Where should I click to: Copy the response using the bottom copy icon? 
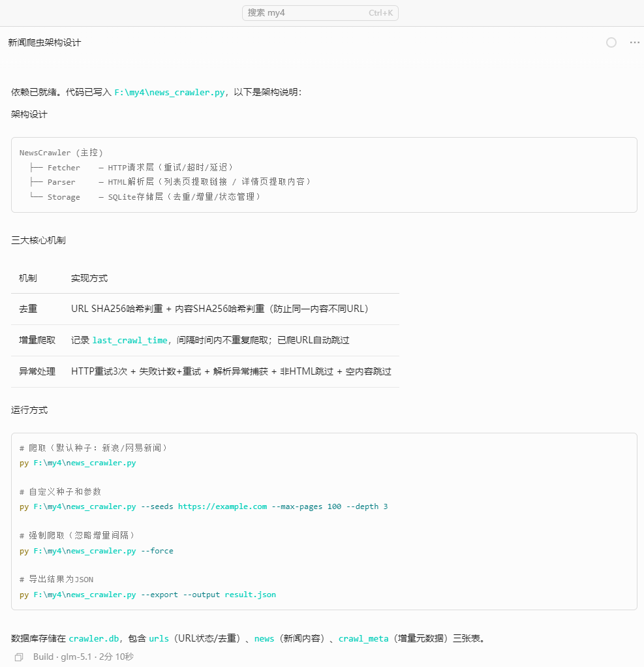pyautogui.click(x=19, y=657)
